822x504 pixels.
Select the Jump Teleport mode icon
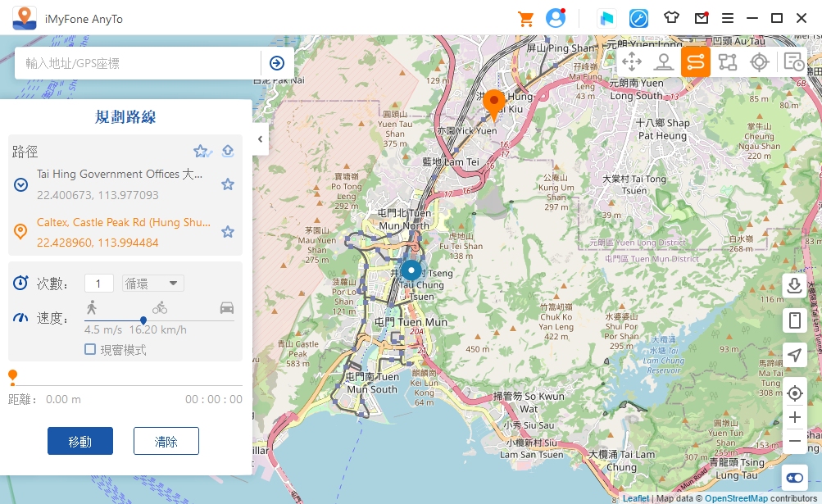coord(664,62)
